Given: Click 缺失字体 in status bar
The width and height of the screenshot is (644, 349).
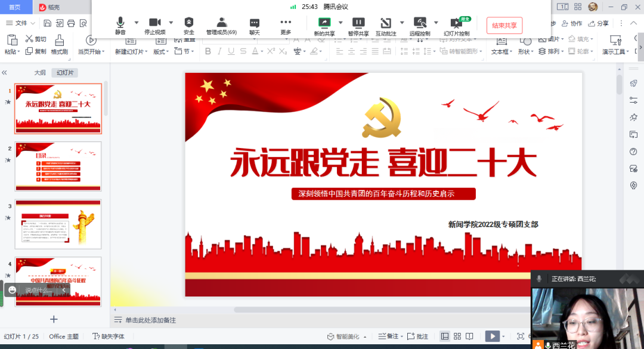Looking at the screenshot, I should click(x=109, y=336).
